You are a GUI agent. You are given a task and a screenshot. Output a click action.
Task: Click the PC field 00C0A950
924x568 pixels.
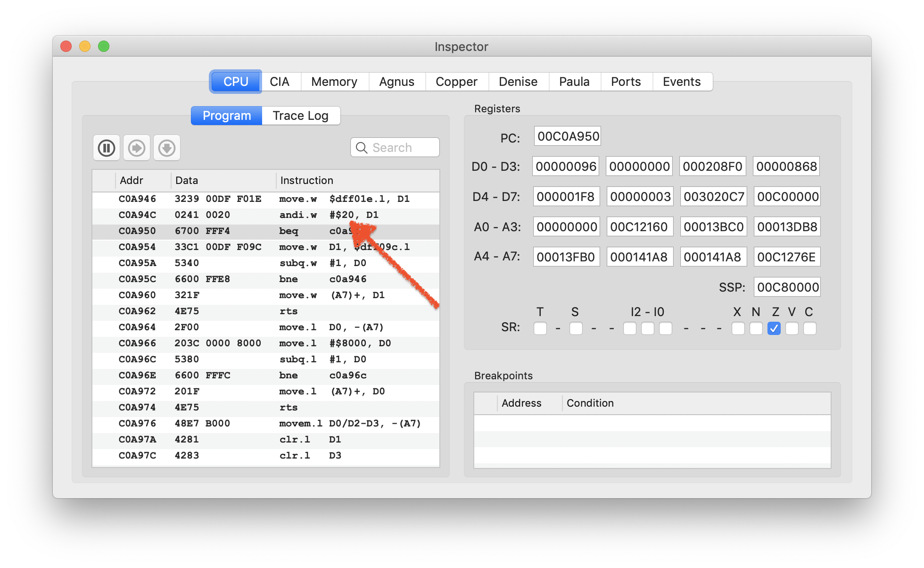[x=568, y=136]
